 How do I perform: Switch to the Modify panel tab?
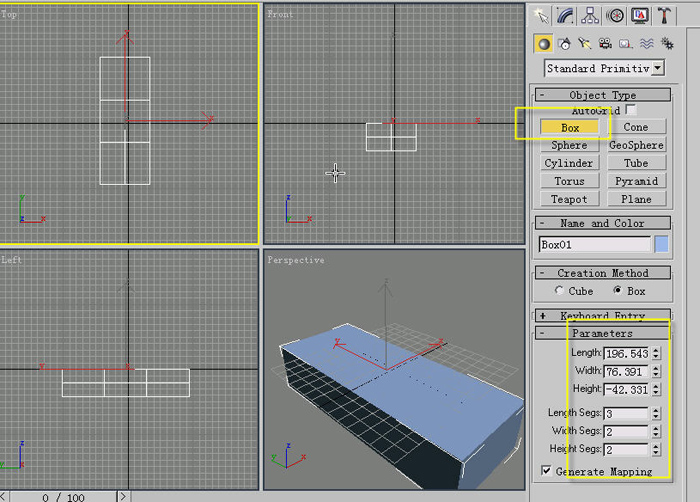pos(566,16)
